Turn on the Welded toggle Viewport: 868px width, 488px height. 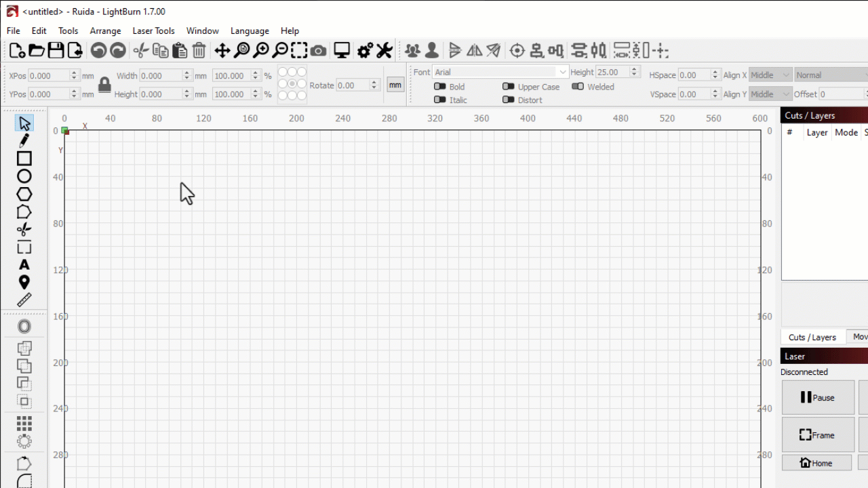(x=578, y=87)
